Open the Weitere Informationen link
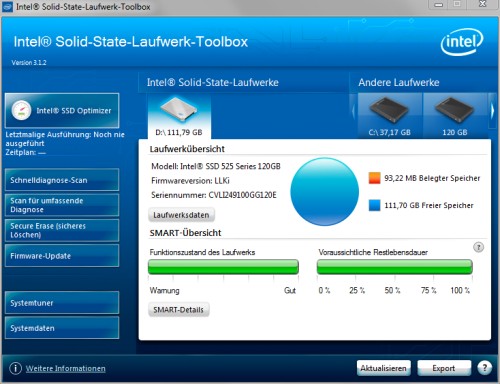Screen dimensions: 500x384 tap(66, 368)
